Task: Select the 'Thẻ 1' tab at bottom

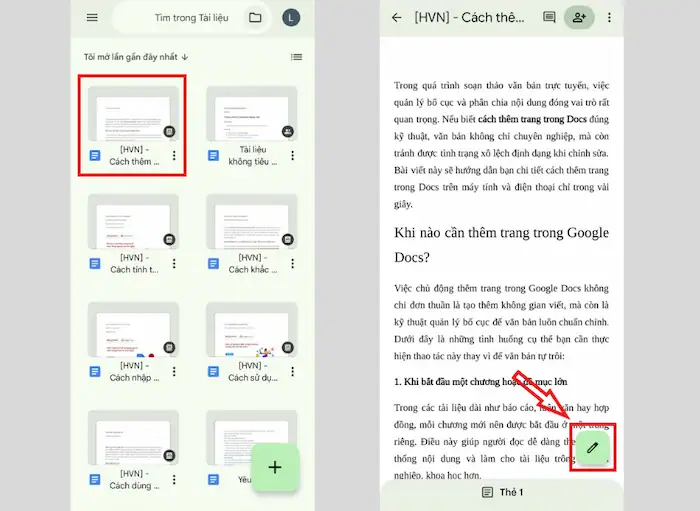Action: tap(502, 492)
